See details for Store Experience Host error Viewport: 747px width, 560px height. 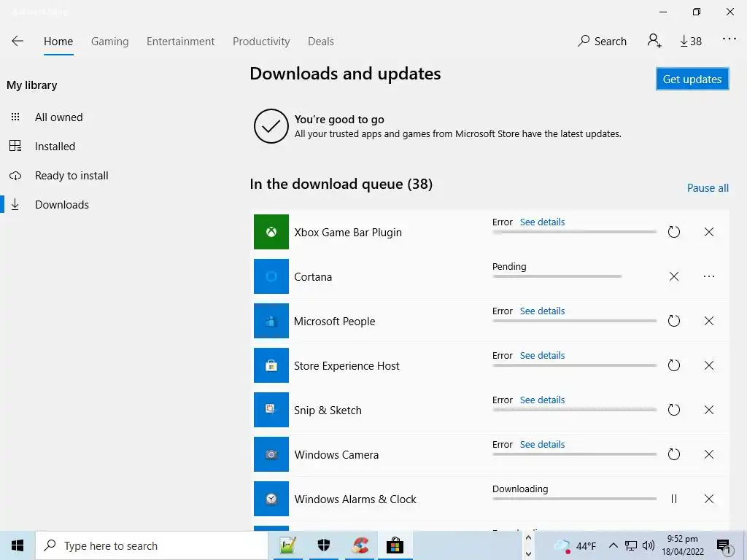(542, 355)
